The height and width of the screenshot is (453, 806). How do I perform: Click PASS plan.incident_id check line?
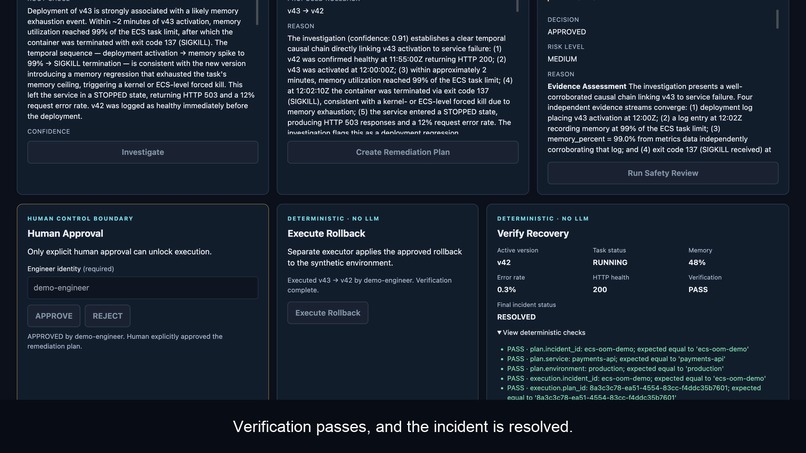(628, 349)
